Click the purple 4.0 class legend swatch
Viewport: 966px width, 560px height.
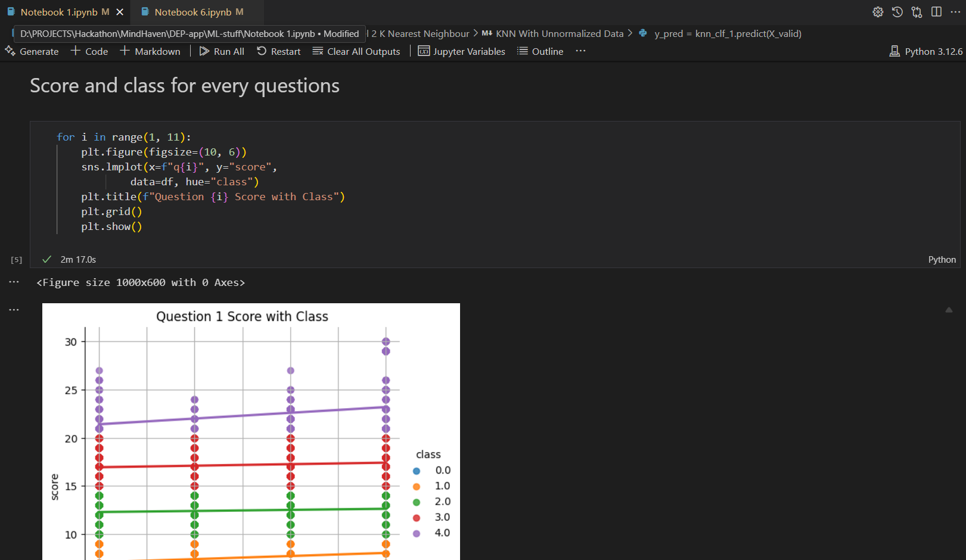coord(417,533)
